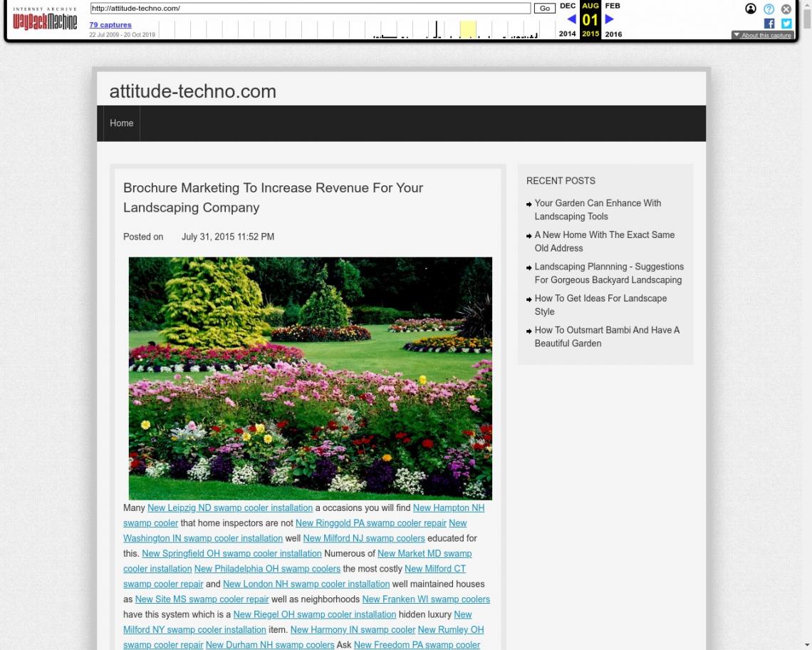Follow 'New London NH swamp cooler installation' link
This screenshot has width=812, height=650.
(306, 584)
